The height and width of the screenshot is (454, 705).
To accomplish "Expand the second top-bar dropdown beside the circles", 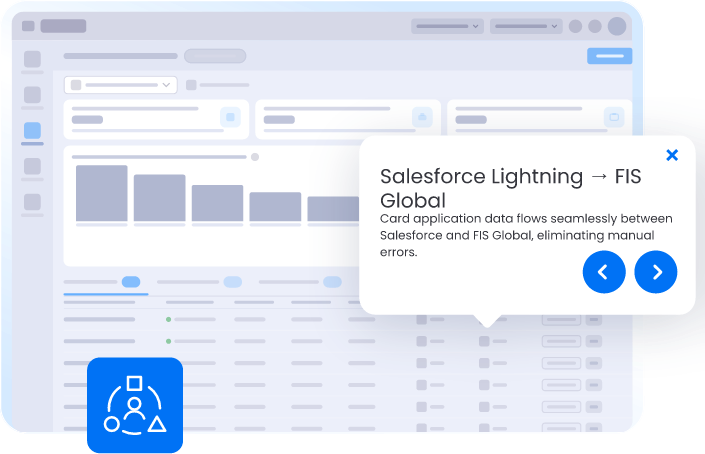I will (x=526, y=26).
